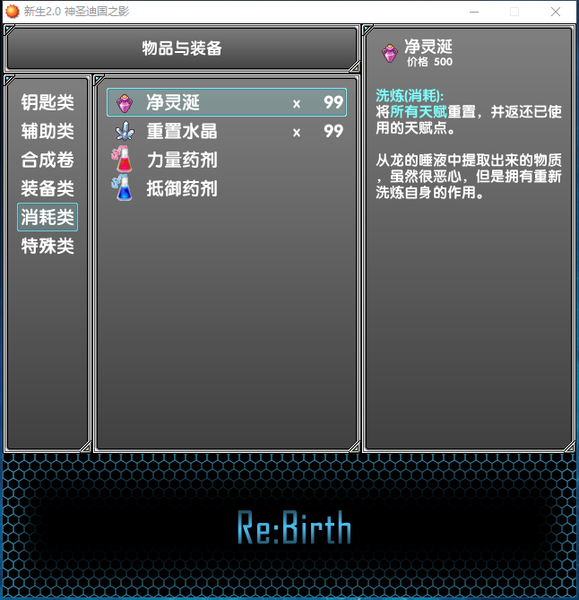Click the crystal icon of 重置水晶
579x600 pixels.
[x=125, y=131]
